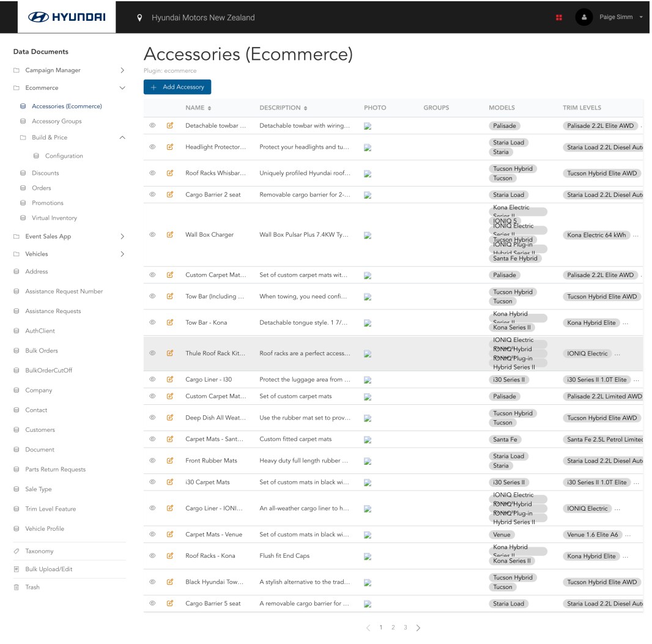Screen dimensions: 652x644
Task: Show the Front Rubber Mats preview
Action: 152,461
